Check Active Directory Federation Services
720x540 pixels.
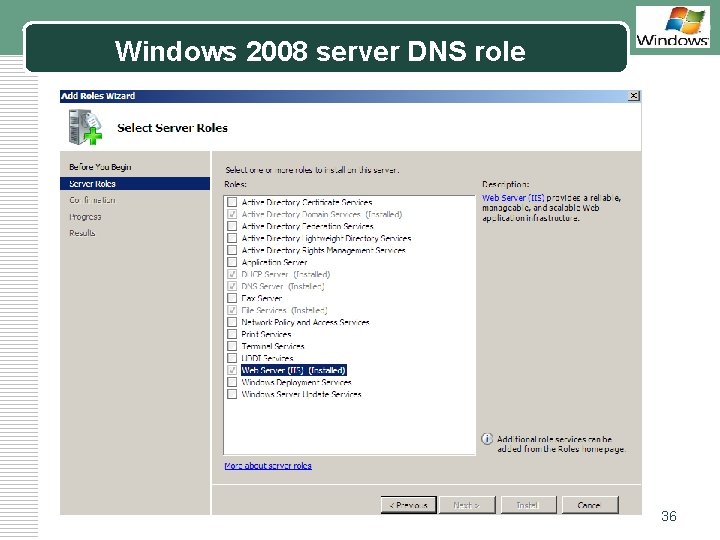[232, 226]
